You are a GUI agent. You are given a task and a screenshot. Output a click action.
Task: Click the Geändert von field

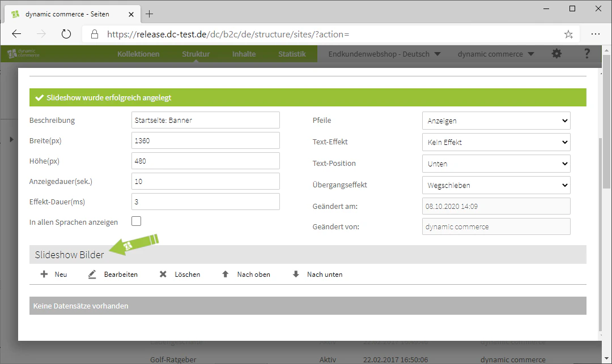pos(496,226)
